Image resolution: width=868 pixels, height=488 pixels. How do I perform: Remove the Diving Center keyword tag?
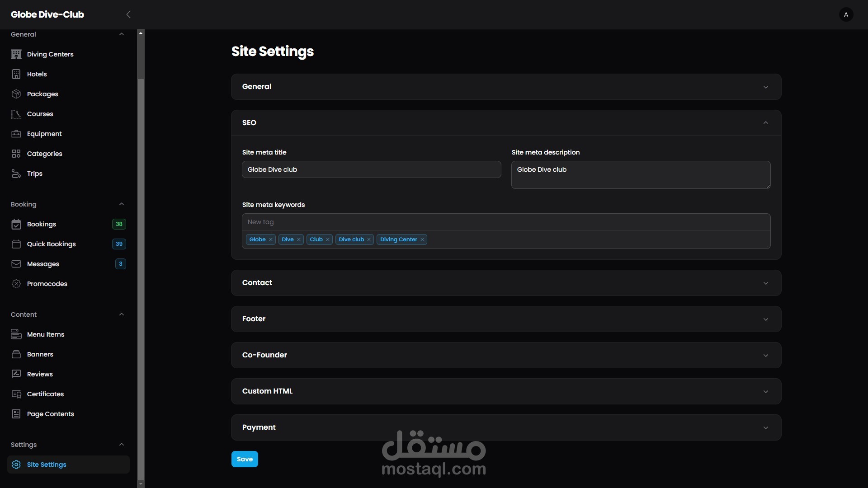point(422,239)
